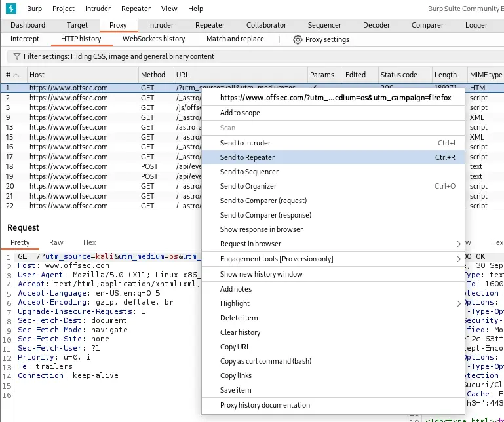Choose Send to Repeater from context menu
This screenshot has width=504, height=422.
click(x=247, y=157)
